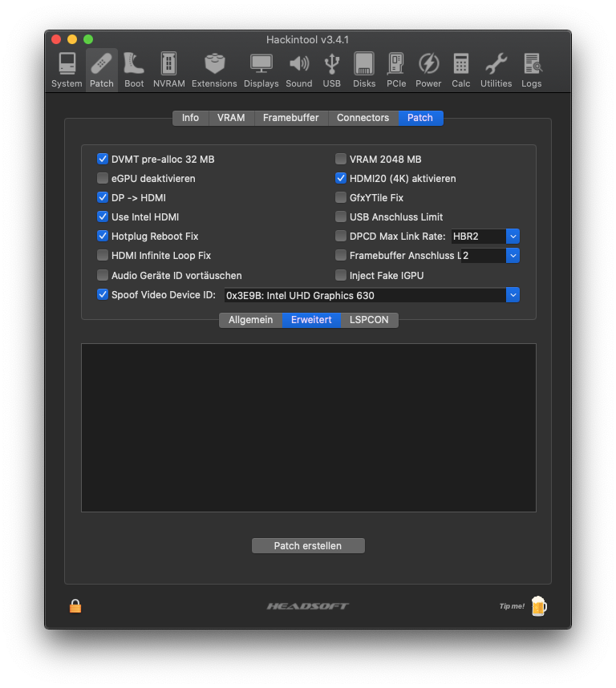The width and height of the screenshot is (616, 688).
Task: Open the HBR2 link rate dropdown
Action: point(513,236)
